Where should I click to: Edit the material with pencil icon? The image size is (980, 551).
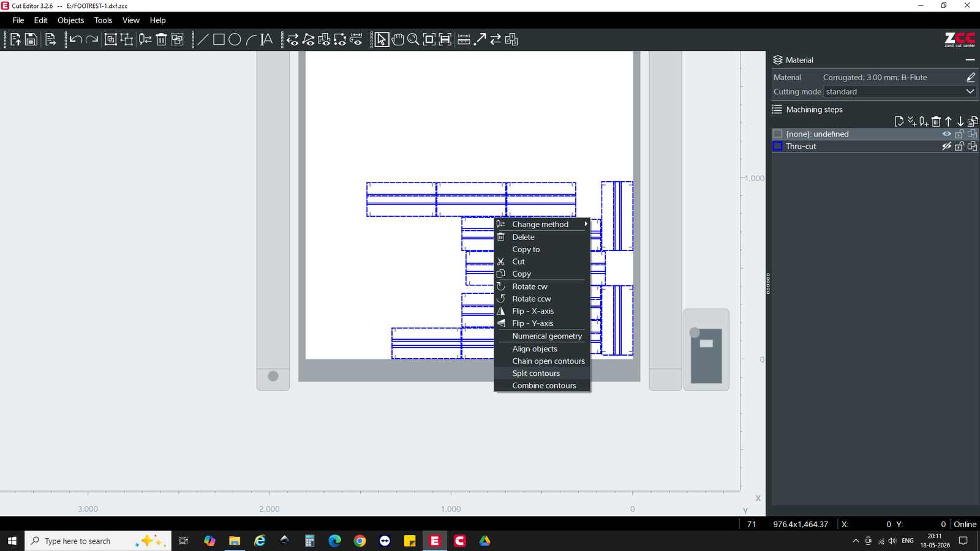(970, 77)
